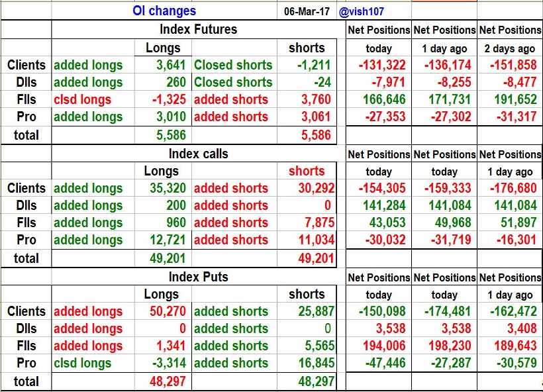Click the Index Puts section header
Screen dimensions: 543x392
coord(198,277)
